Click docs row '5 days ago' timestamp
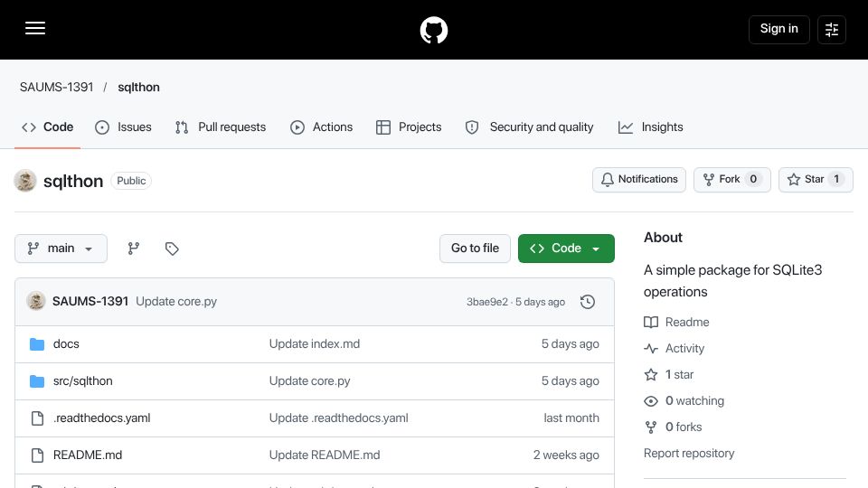Image resolution: width=868 pixels, height=488 pixels. (571, 344)
